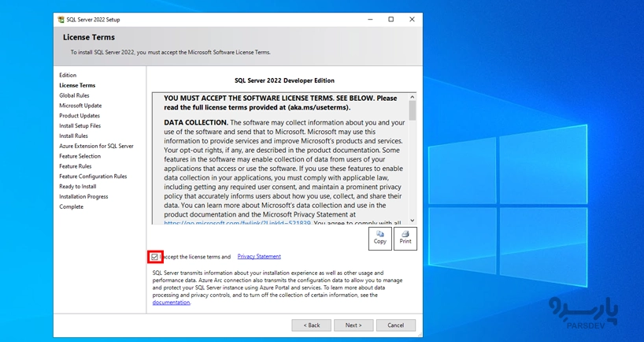
Task: Click the SQL Server Setup title bar icon
Action: point(61,19)
